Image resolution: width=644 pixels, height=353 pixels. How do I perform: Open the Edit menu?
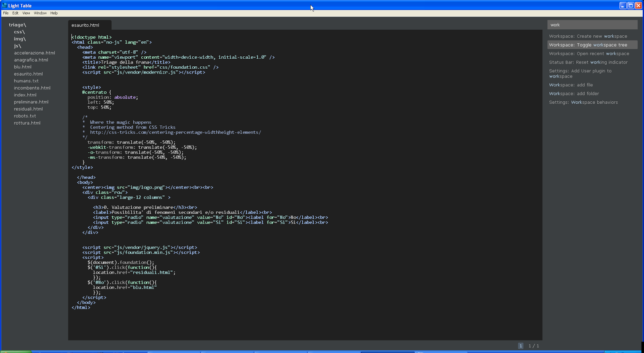coord(15,13)
